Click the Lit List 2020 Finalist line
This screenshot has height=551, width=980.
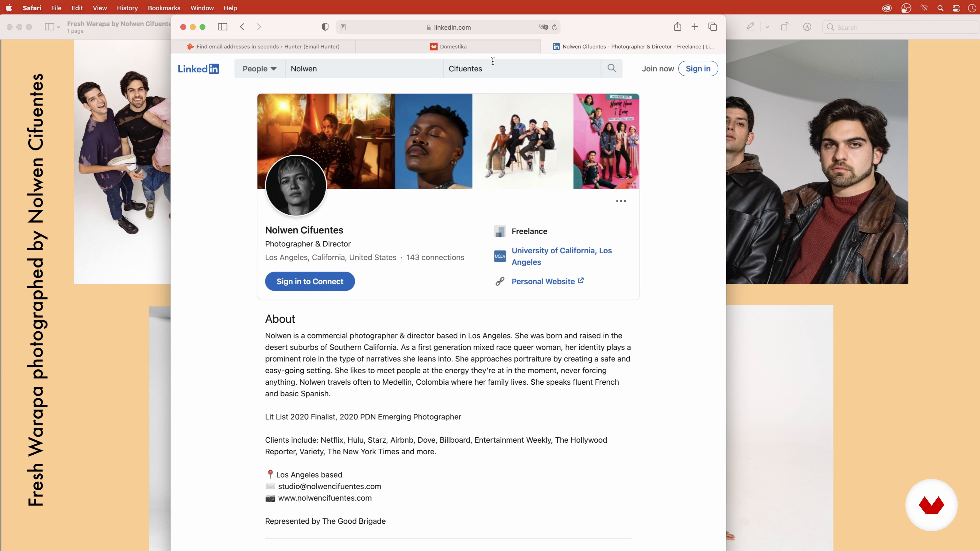(363, 417)
